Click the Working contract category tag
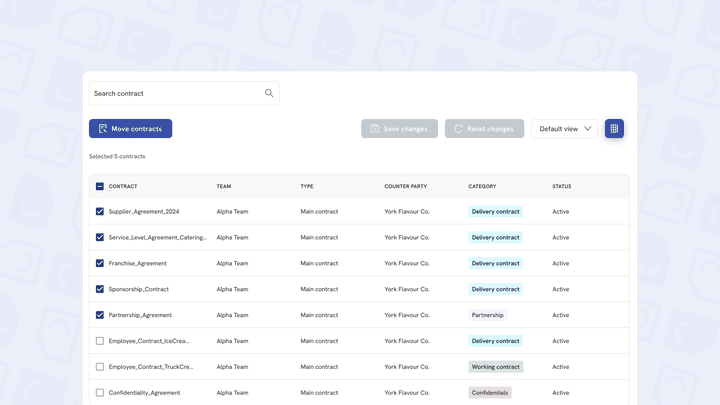This screenshot has height=405, width=720. [x=495, y=367]
